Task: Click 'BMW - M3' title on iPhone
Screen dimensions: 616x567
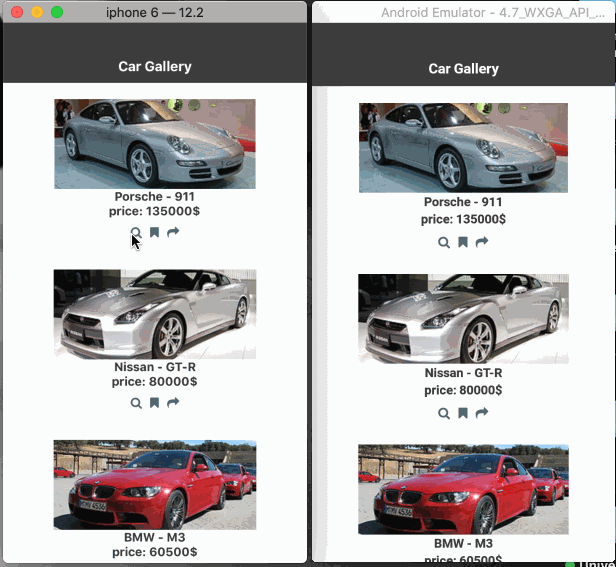Action: coord(155,538)
